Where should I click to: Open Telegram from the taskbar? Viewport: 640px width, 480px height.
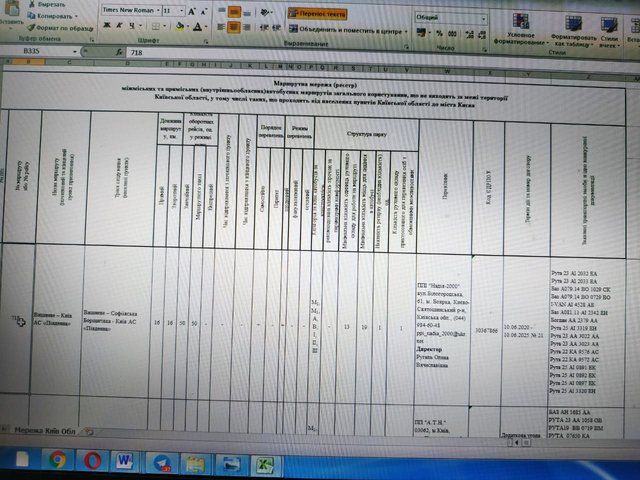tap(160, 461)
